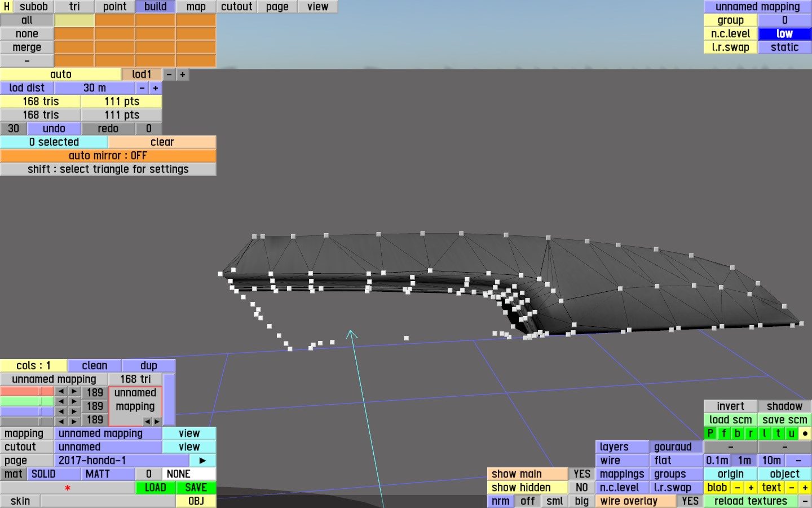Select the green t view button
The image size is (812, 508).
778,433
